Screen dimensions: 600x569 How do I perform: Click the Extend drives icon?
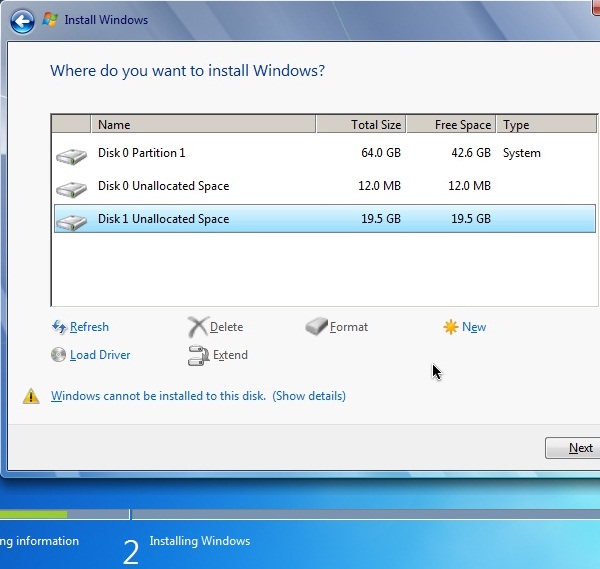click(x=198, y=355)
